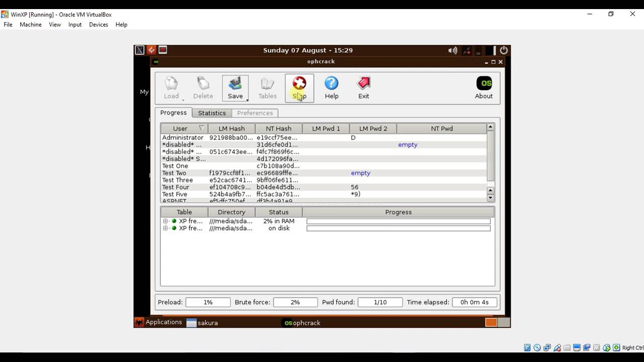This screenshot has height=362, width=644.
Task: Click the LM Pwd 2 column header
Action: (373, 129)
